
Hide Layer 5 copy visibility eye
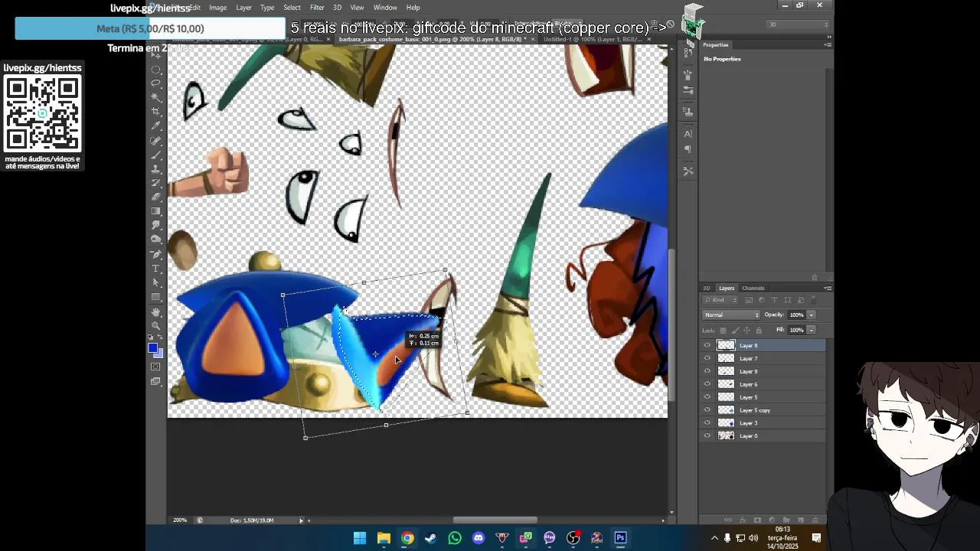[x=707, y=410]
